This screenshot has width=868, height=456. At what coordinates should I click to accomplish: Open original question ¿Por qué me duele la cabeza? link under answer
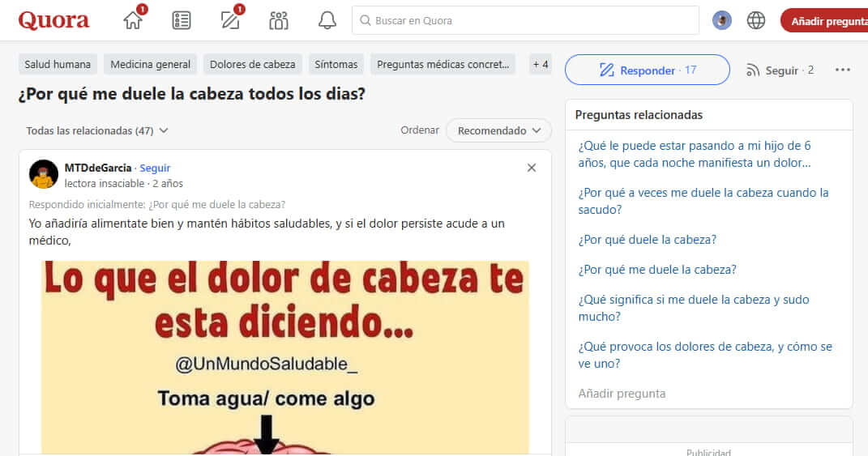pos(217,204)
